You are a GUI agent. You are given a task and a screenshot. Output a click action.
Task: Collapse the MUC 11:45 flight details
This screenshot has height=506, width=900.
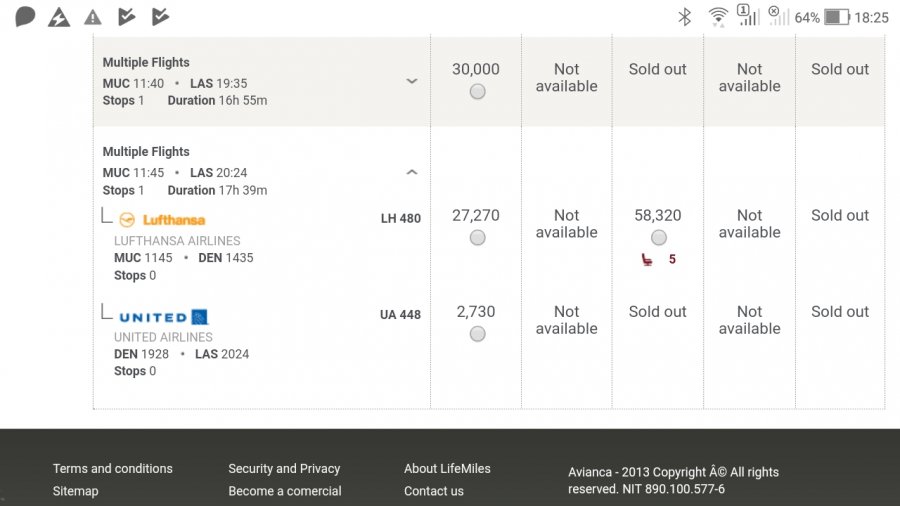coord(411,172)
